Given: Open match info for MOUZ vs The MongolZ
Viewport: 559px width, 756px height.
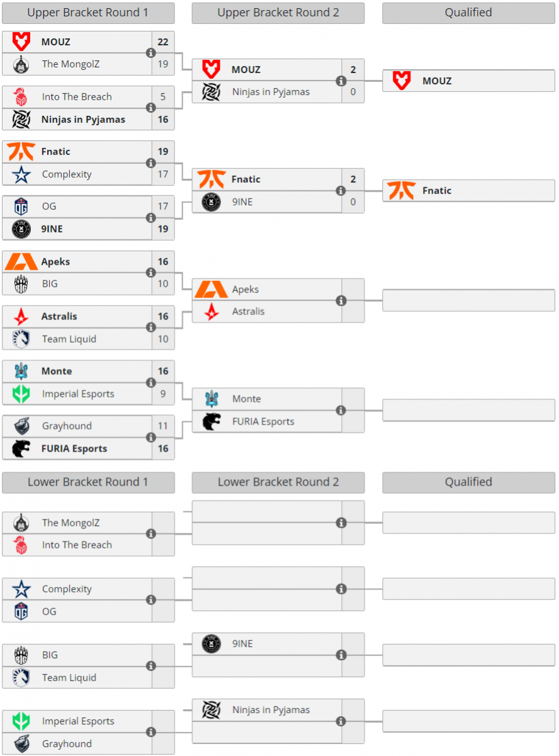Looking at the screenshot, I should click(150, 53).
